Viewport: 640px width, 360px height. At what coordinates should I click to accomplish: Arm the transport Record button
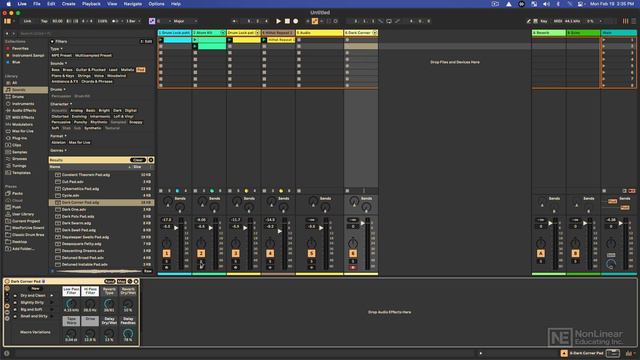(x=296, y=21)
